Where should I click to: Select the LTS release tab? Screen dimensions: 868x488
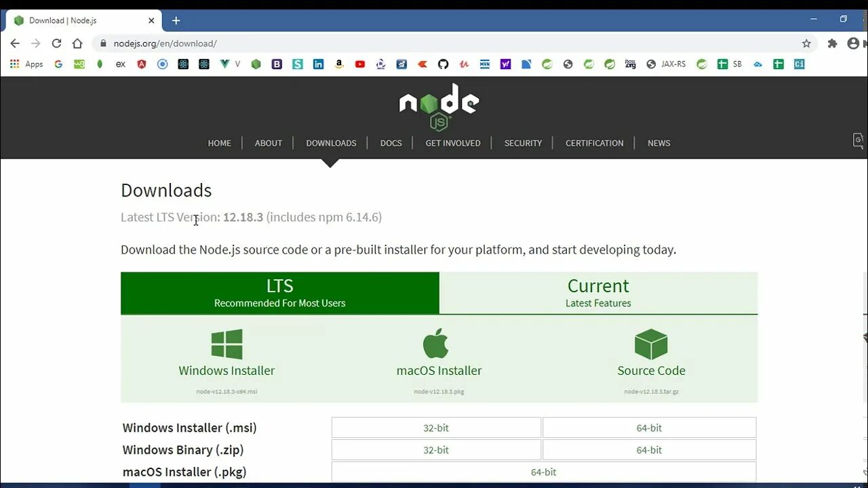[x=280, y=293]
